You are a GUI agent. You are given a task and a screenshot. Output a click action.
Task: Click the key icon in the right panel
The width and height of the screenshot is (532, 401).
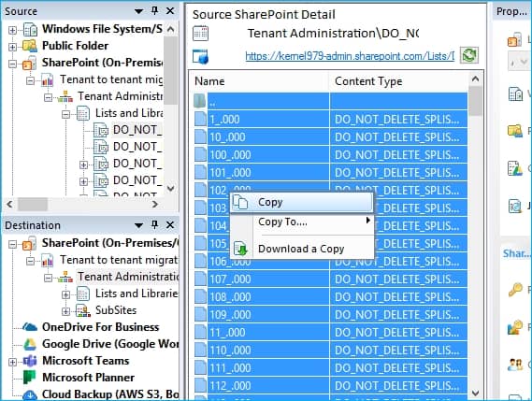[515, 290]
